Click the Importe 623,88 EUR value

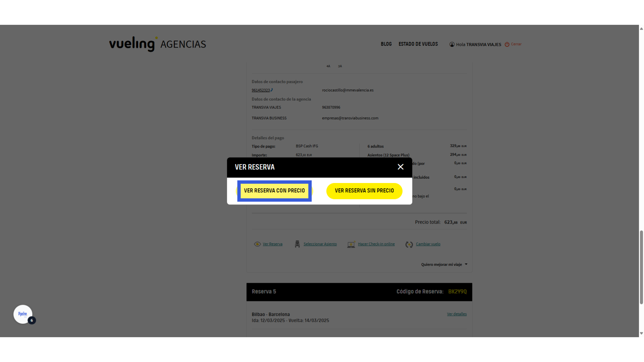tap(304, 155)
